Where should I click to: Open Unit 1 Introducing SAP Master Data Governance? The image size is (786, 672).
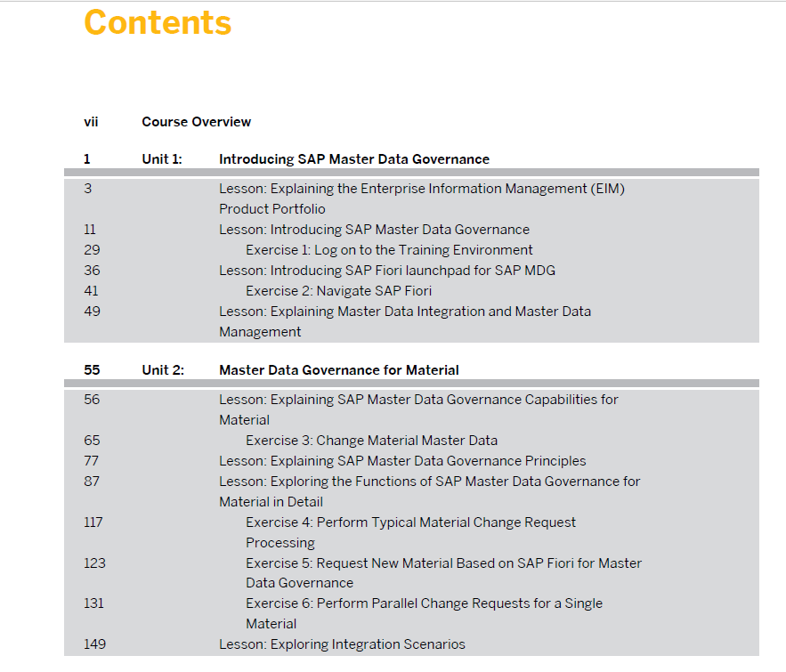tap(354, 159)
